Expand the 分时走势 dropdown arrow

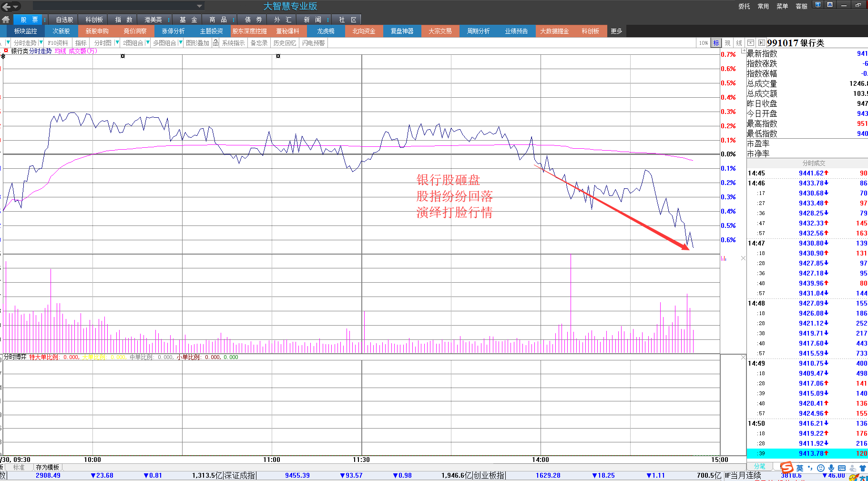pyautogui.click(x=41, y=42)
